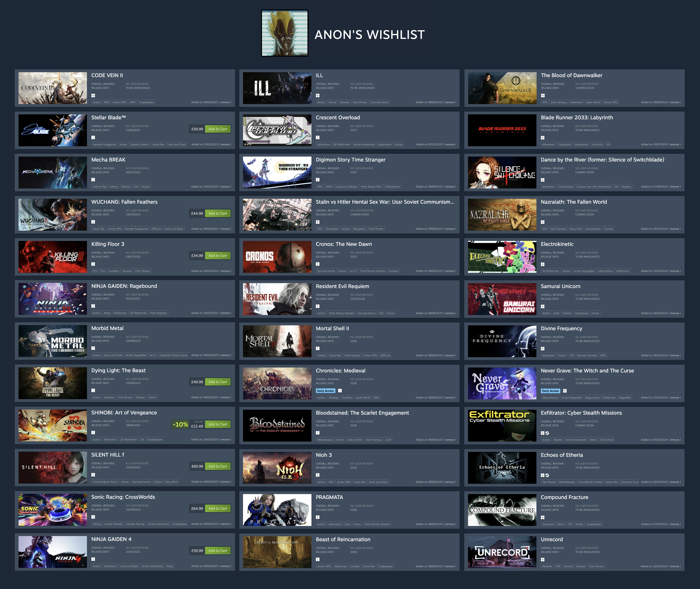
Task: Click the Early Access badge for Never Grave
Action: (x=550, y=391)
